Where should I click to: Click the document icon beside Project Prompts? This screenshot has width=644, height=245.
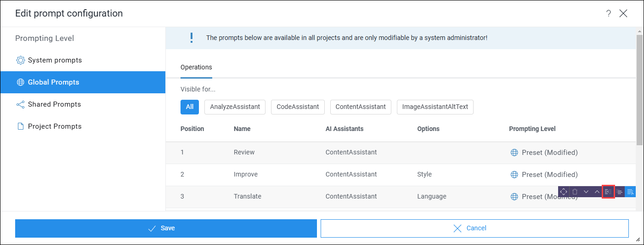coord(20,126)
